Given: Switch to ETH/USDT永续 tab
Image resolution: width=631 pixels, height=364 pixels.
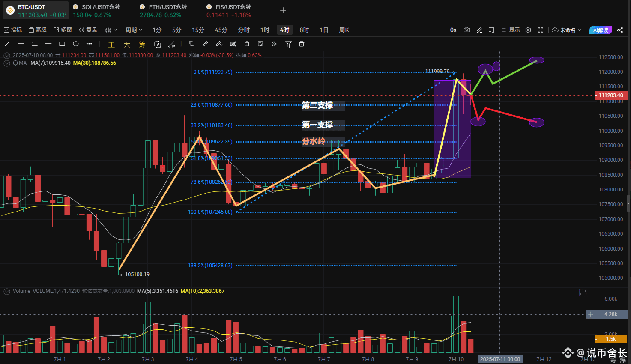Looking at the screenshot, I should pyautogui.click(x=164, y=11).
